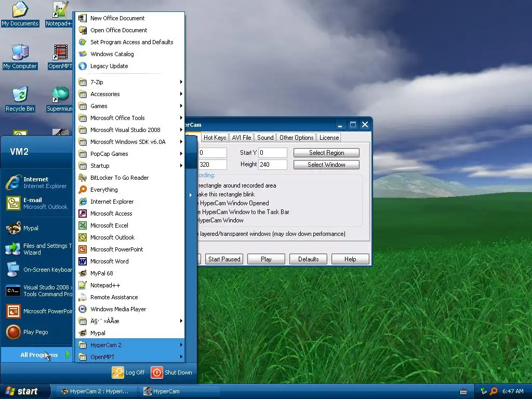Click the Play button in HyperCam
532x399 pixels.
[266, 259]
